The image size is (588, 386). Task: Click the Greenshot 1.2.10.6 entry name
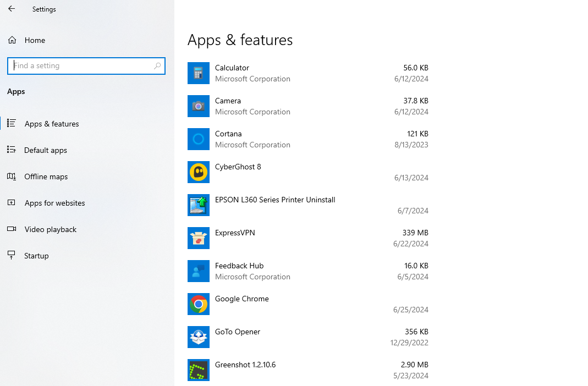(245, 365)
